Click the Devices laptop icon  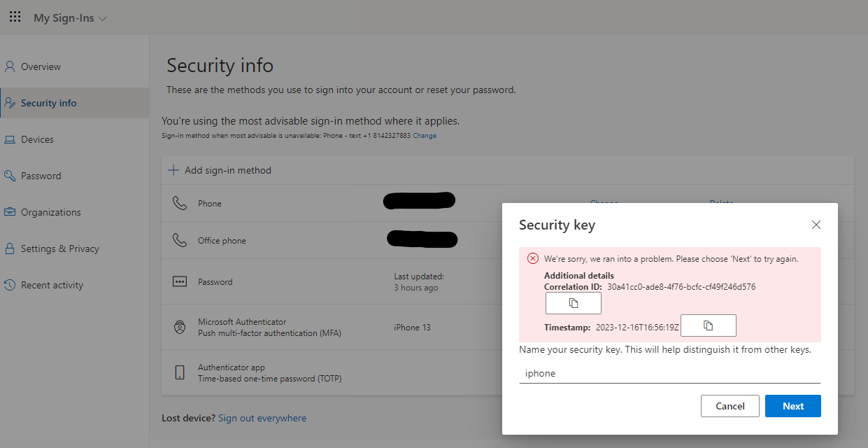coord(10,139)
